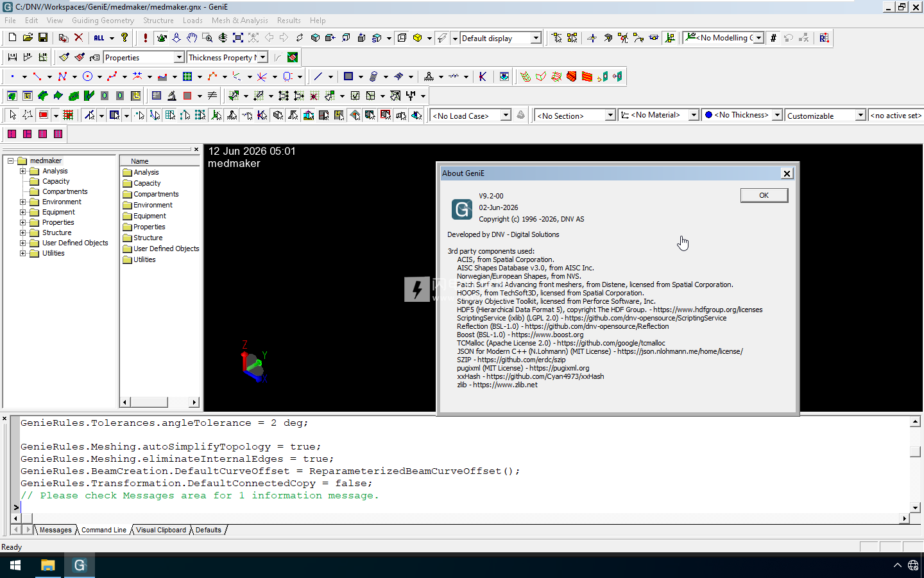
Task: Open the Guiding Geometry menu
Action: coord(103,21)
